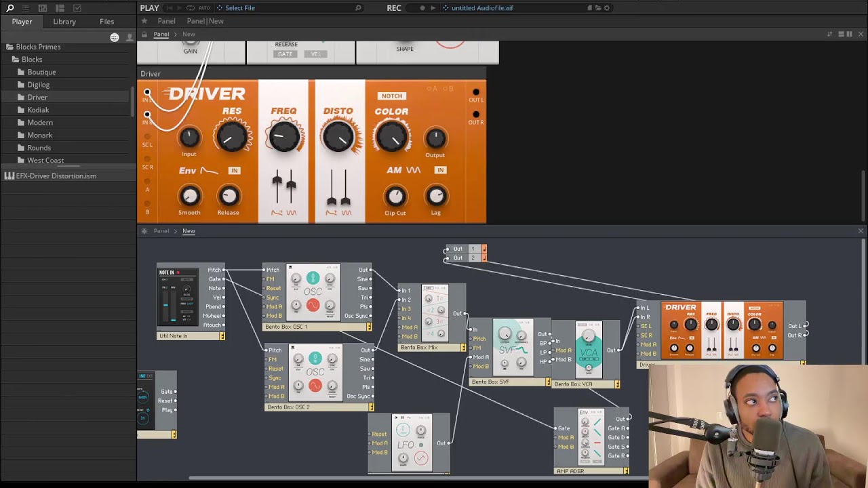Open the Kodiak folder

(x=38, y=110)
